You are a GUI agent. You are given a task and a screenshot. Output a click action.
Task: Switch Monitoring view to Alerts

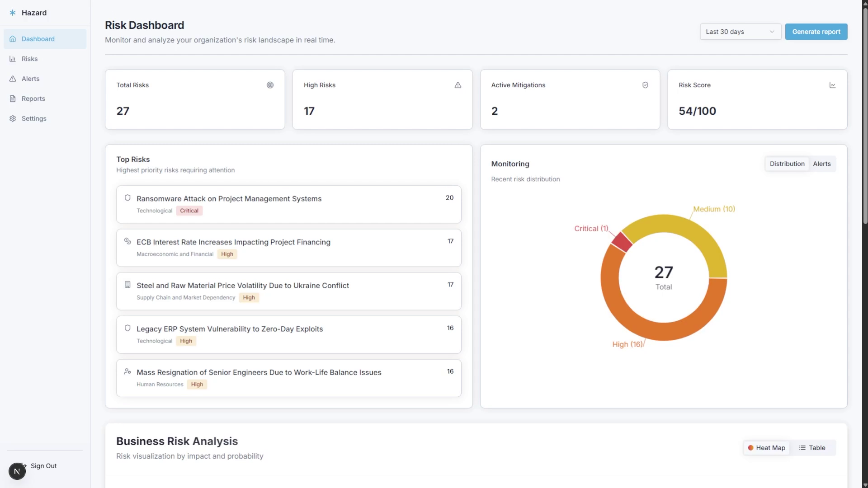821,164
